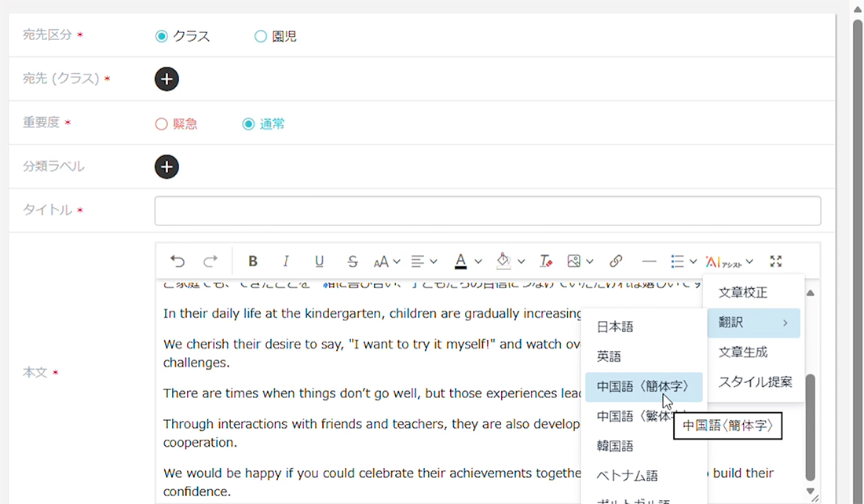Clear text formatting with eraser icon
Viewport: 864px width, 504px height.
pyautogui.click(x=546, y=261)
